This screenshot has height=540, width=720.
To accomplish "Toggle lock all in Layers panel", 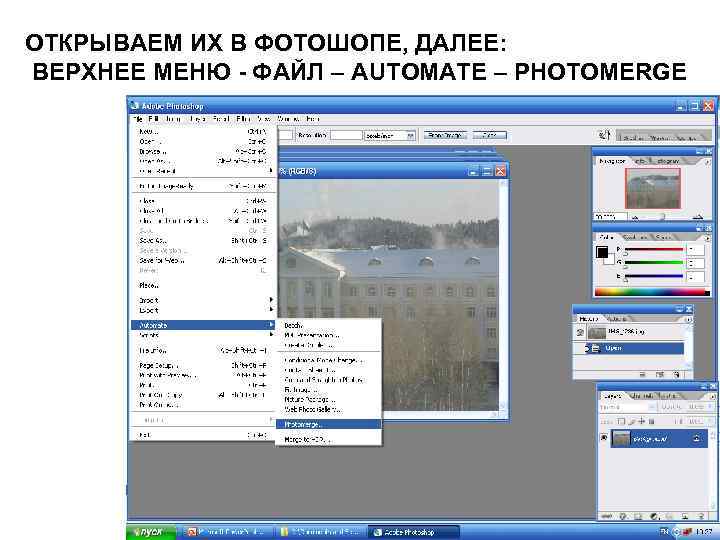I will point(651,421).
